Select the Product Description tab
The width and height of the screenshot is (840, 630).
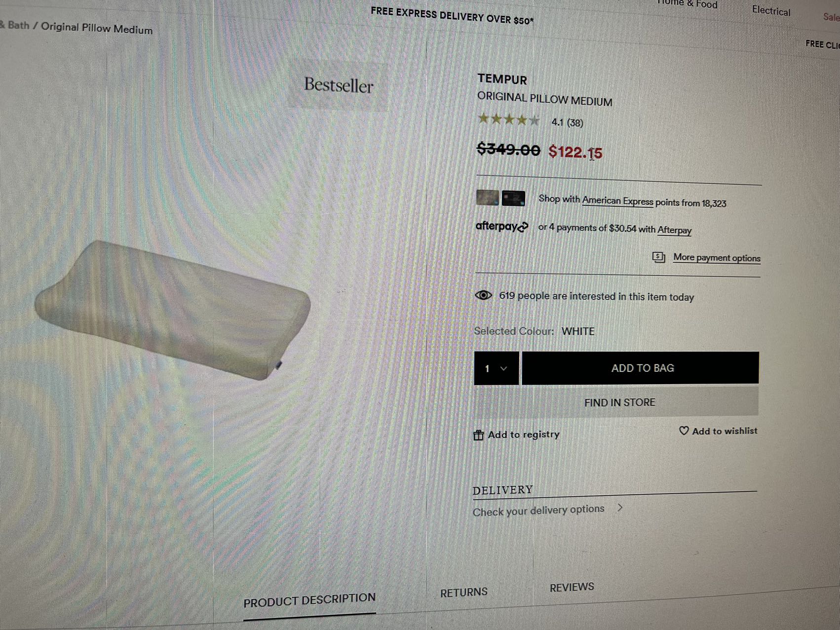coord(309,600)
